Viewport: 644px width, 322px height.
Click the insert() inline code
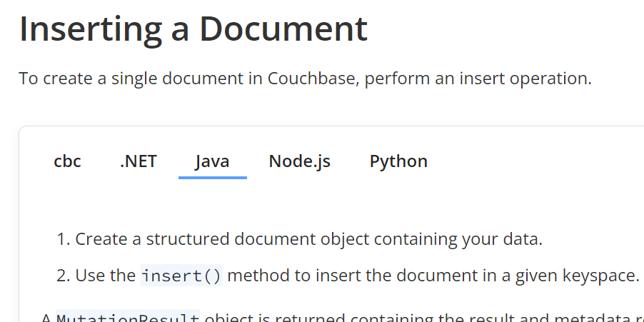click(x=181, y=275)
